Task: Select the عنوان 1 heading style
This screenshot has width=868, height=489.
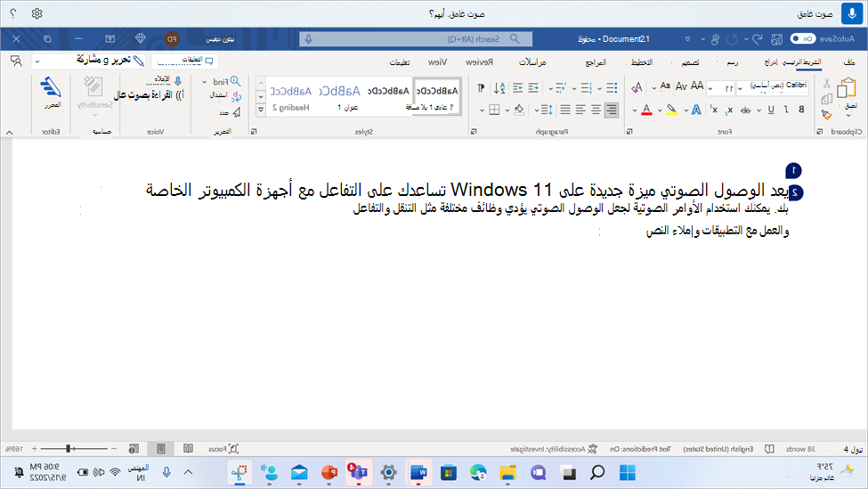Action: [339, 97]
